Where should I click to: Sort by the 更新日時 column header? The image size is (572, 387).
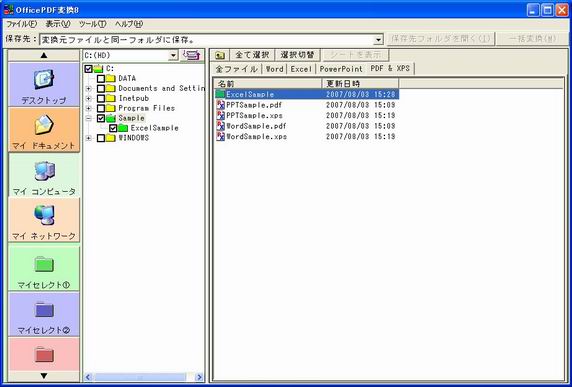pyautogui.click(x=360, y=84)
